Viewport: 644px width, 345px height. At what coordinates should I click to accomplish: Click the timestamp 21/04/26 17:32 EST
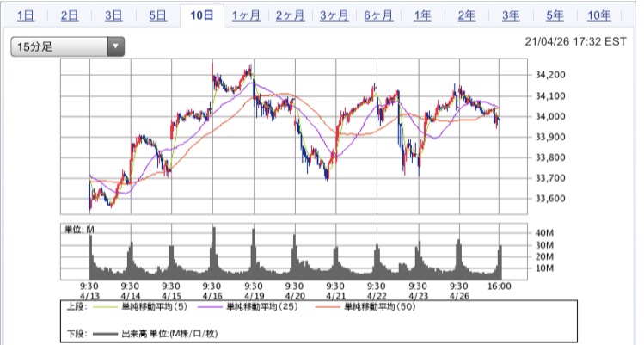[x=575, y=42]
